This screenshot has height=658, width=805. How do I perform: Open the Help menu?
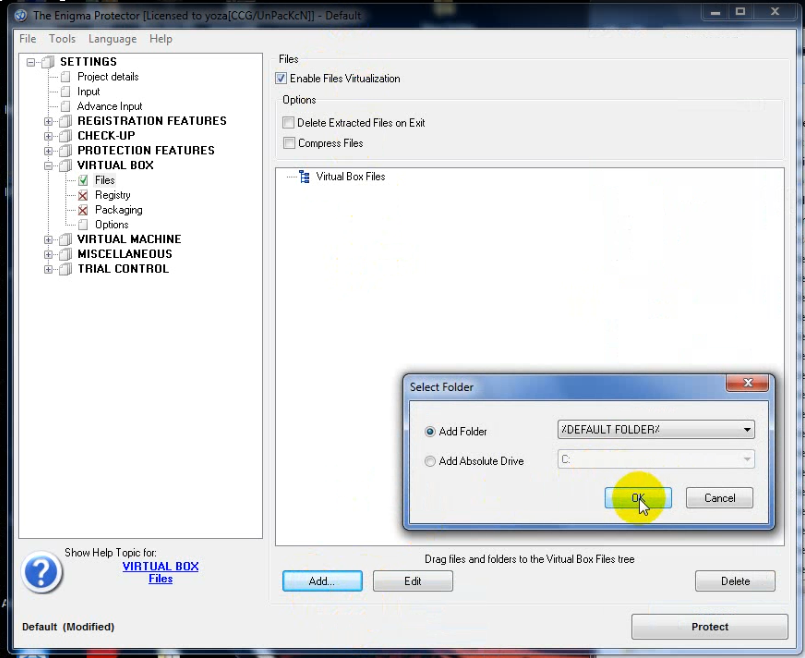tap(161, 39)
